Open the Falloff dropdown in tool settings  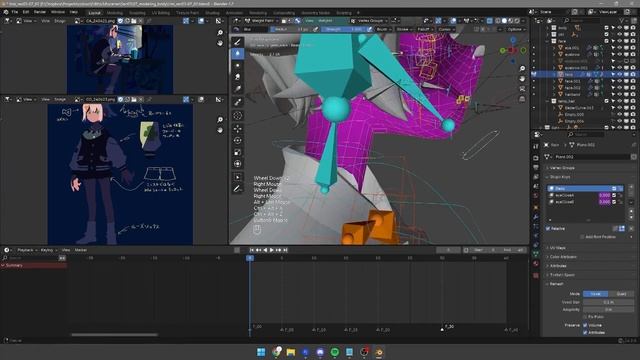tap(425, 29)
